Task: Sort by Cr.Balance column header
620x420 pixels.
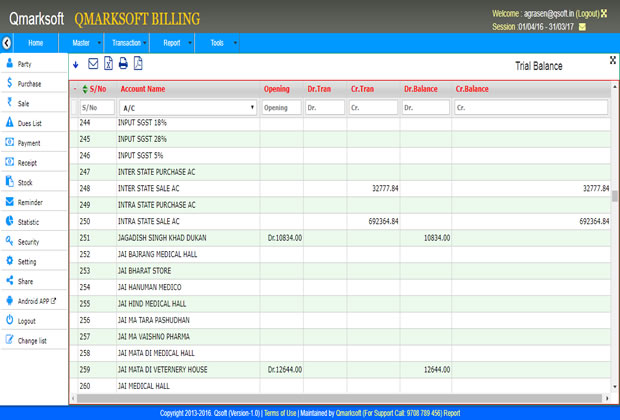Action: (x=472, y=89)
